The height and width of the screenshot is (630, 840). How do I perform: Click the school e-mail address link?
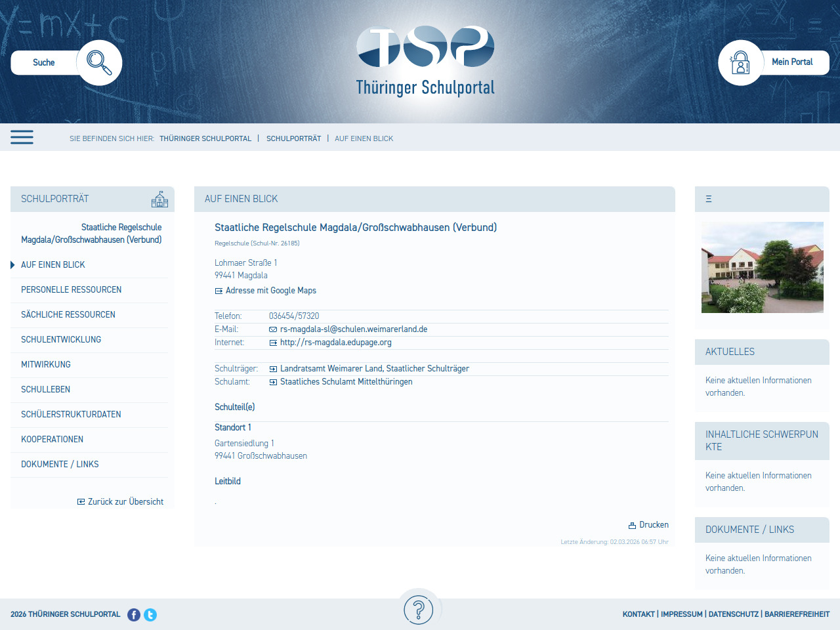click(353, 329)
